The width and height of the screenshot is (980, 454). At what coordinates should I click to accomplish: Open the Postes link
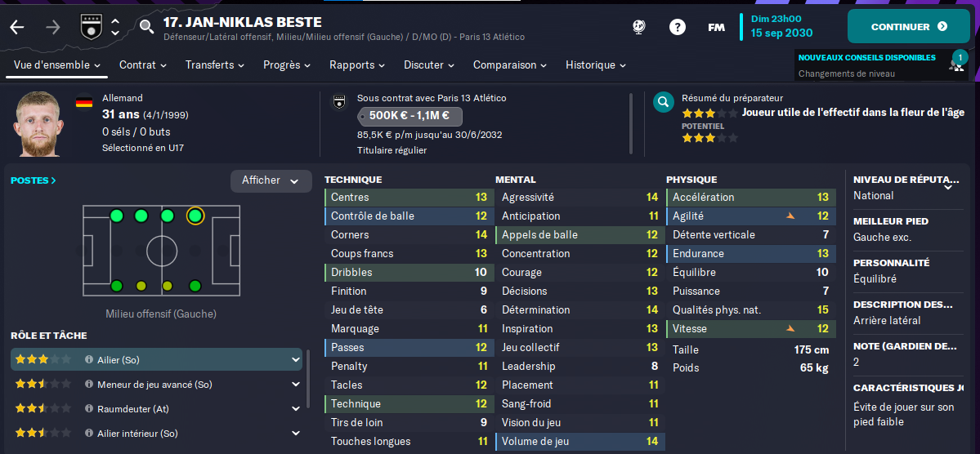coord(34,180)
